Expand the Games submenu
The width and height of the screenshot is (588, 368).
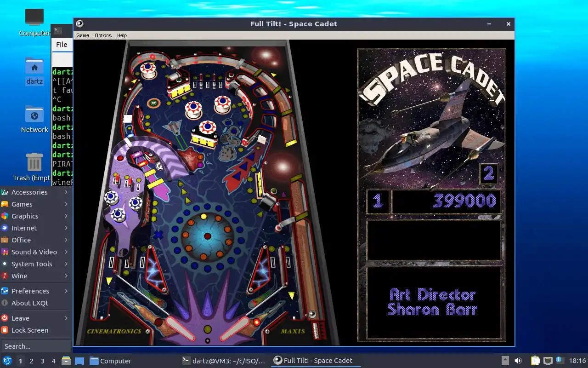point(36,204)
